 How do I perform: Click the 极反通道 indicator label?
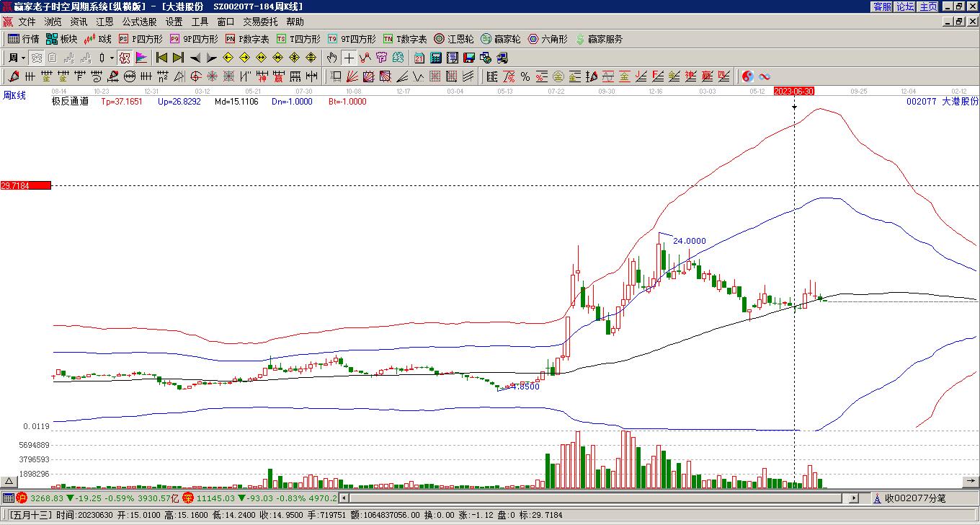point(70,102)
